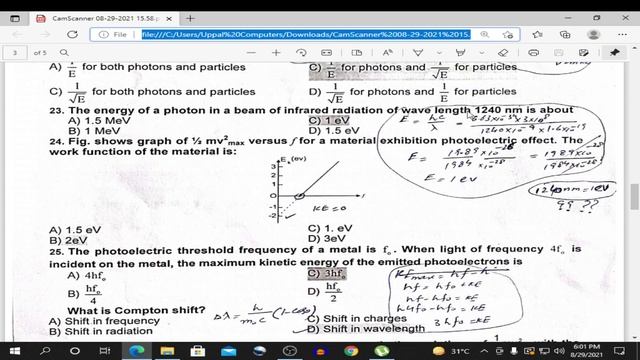
Task: Toggle fit to width view
Action: (327, 53)
